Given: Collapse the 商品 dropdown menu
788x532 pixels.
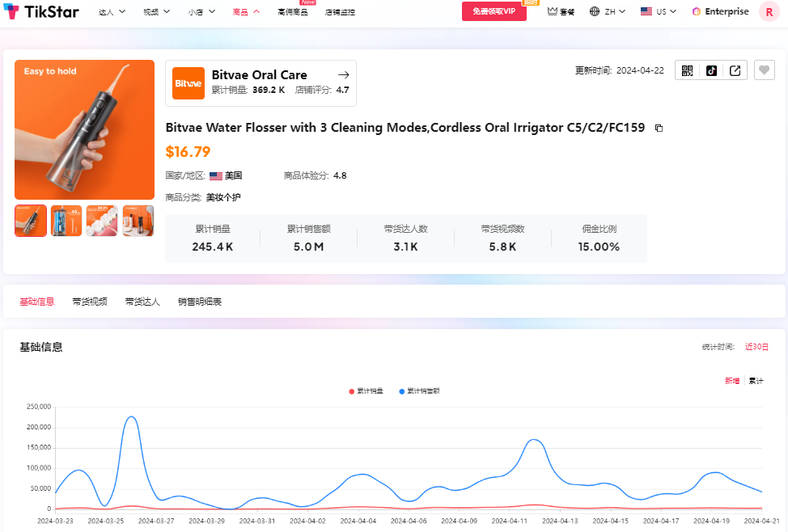Looking at the screenshot, I should pos(246,11).
